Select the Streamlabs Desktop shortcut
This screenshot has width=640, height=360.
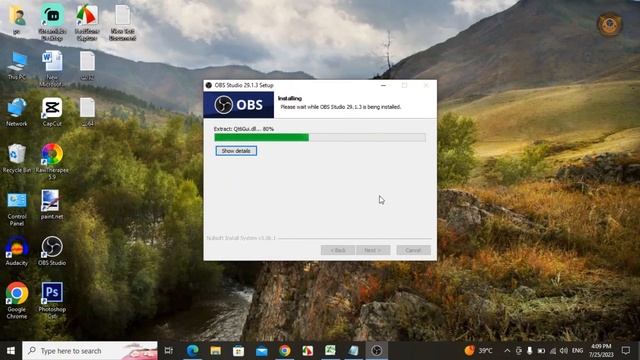pos(52,22)
